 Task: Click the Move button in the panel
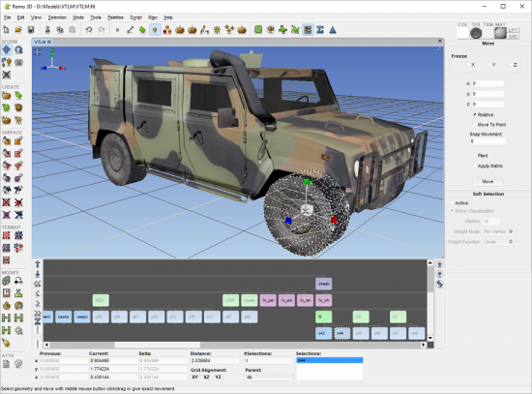[x=488, y=181]
